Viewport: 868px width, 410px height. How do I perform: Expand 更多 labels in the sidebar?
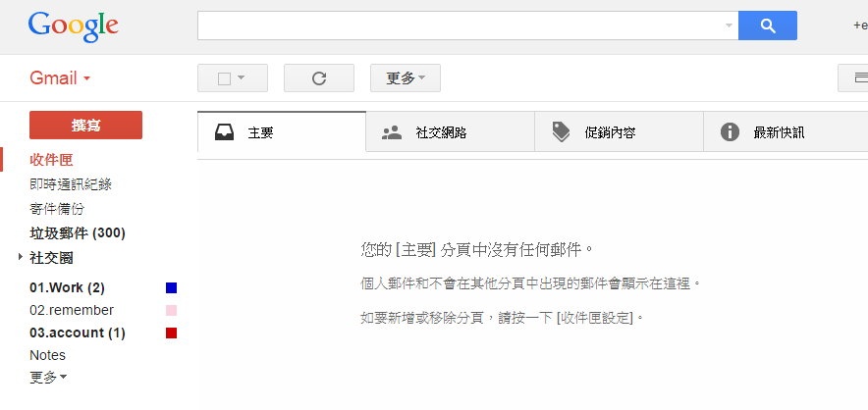[x=48, y=378]
